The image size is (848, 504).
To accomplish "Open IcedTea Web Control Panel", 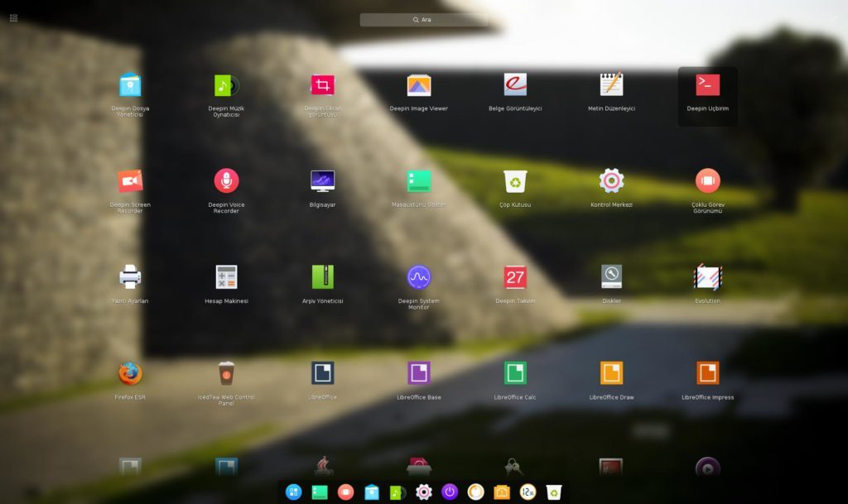I will point(226,374).
